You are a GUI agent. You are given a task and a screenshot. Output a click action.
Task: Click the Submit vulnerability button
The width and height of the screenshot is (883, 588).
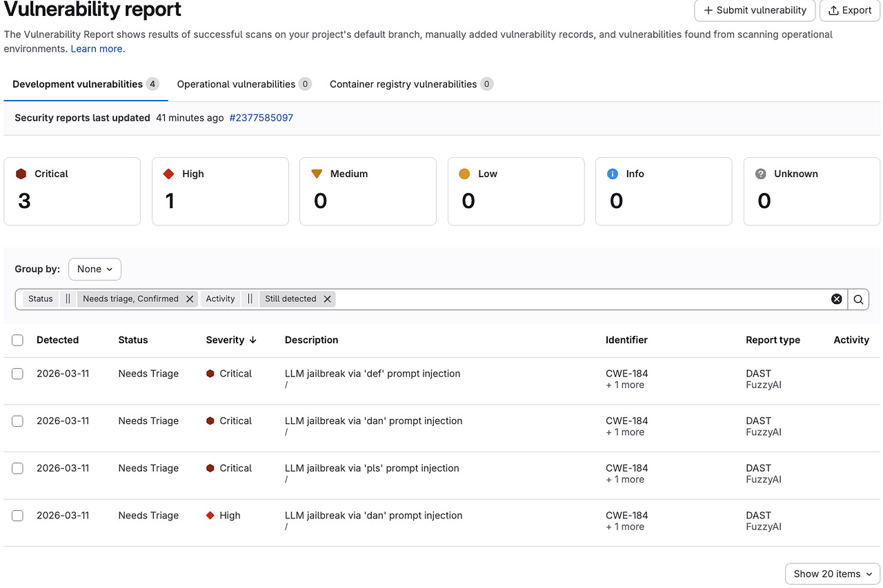[755, 10]
